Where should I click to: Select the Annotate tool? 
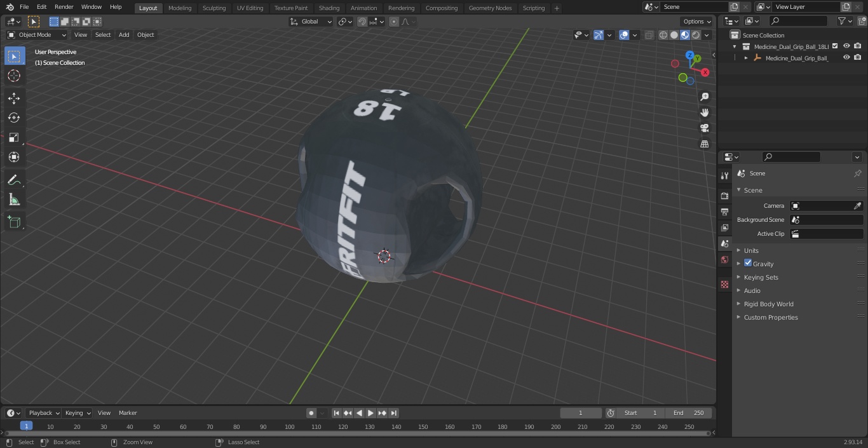coord(14,180)
